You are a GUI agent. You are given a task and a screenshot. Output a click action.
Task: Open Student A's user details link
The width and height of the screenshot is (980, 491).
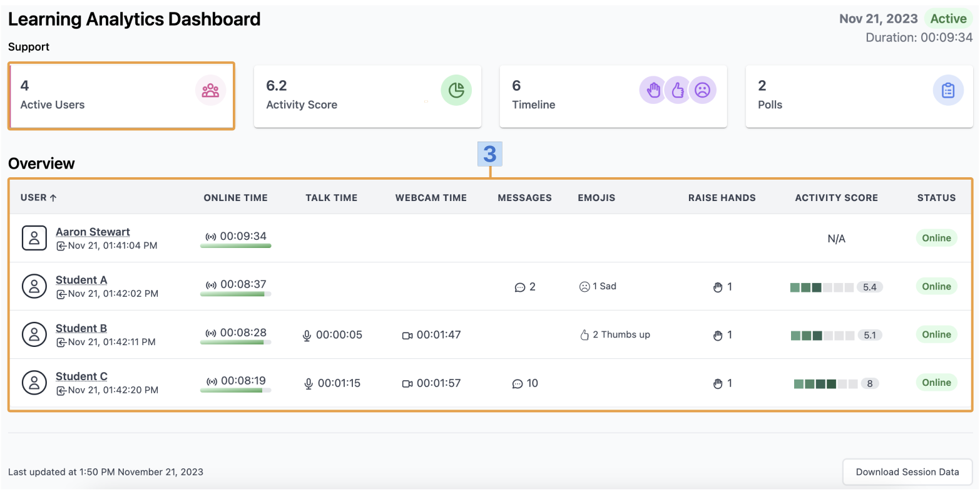(x=81, y=280)
